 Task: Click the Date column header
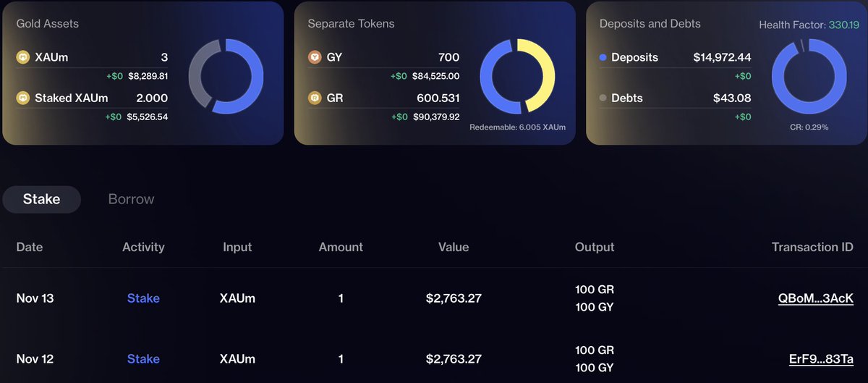click(x=30, y=247)
